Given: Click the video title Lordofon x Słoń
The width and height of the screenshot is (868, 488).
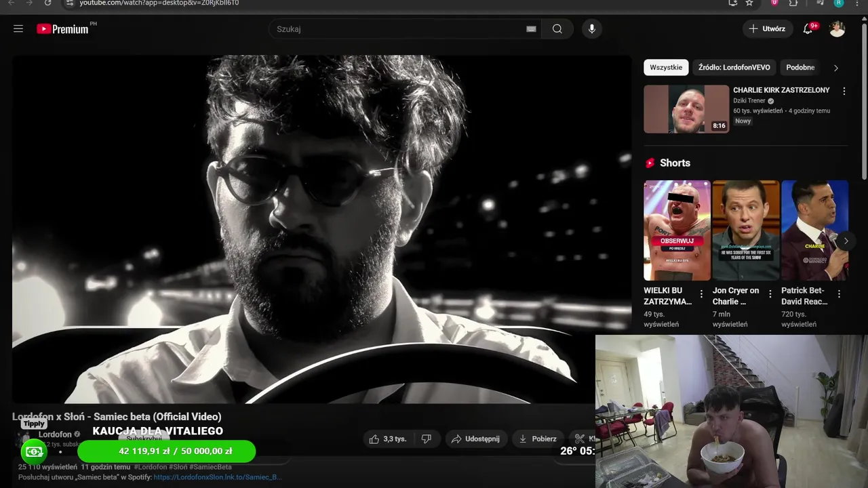Looking at the screenshot, I should [x=117, y=416].
